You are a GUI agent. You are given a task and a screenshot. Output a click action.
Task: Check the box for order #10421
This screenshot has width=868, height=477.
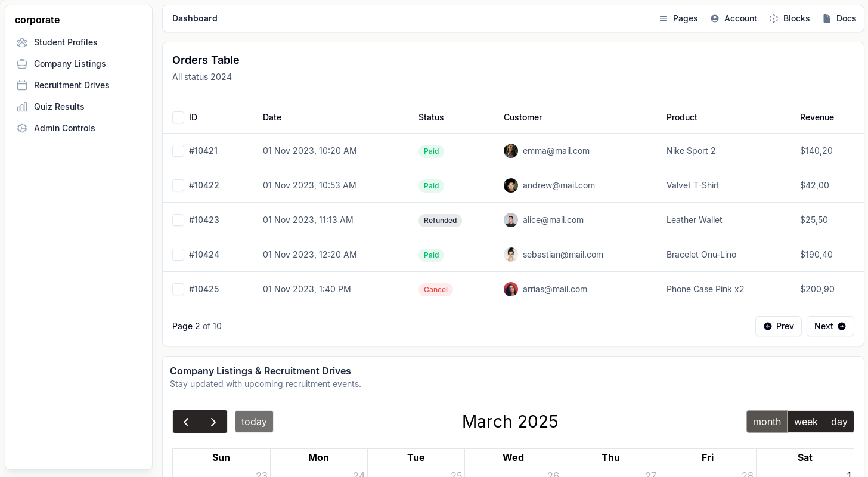(x=178, y=151)
